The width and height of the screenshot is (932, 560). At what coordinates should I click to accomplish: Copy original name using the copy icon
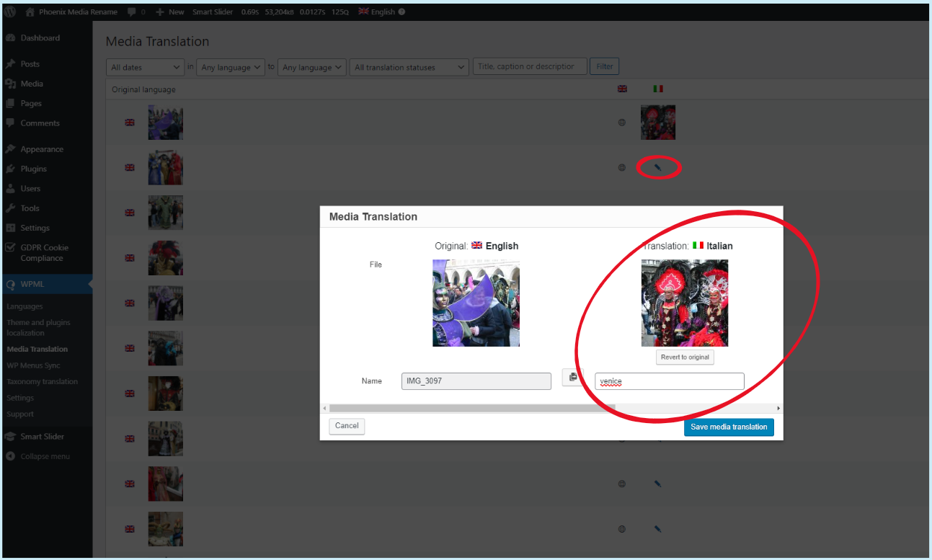point(573,378)
